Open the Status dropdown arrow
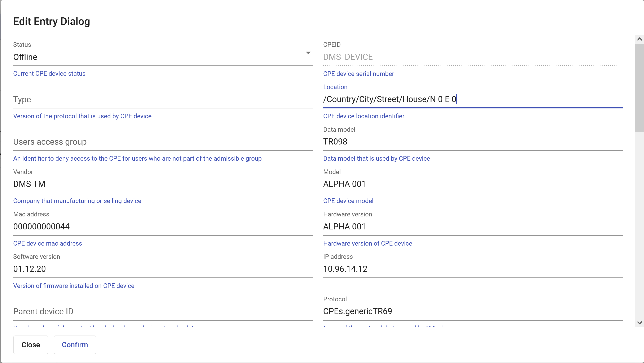Viewport: 644px width, 363px height. point(308,53)
